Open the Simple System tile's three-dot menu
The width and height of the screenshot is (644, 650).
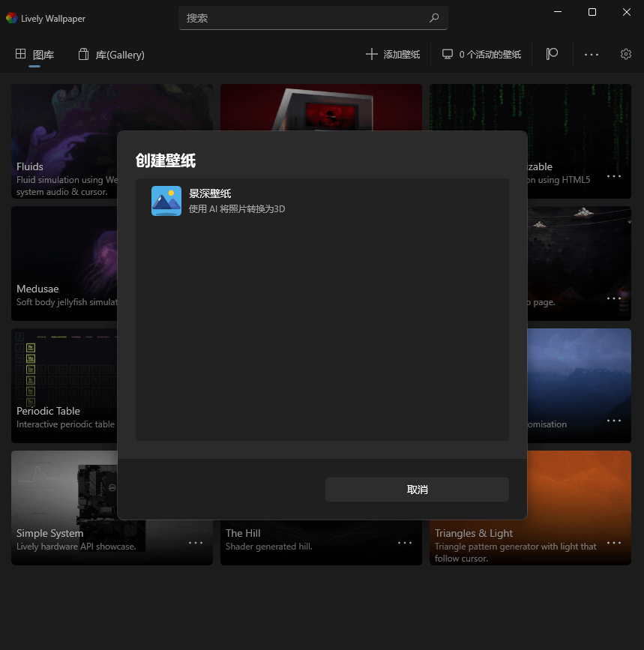click(196, 543)
